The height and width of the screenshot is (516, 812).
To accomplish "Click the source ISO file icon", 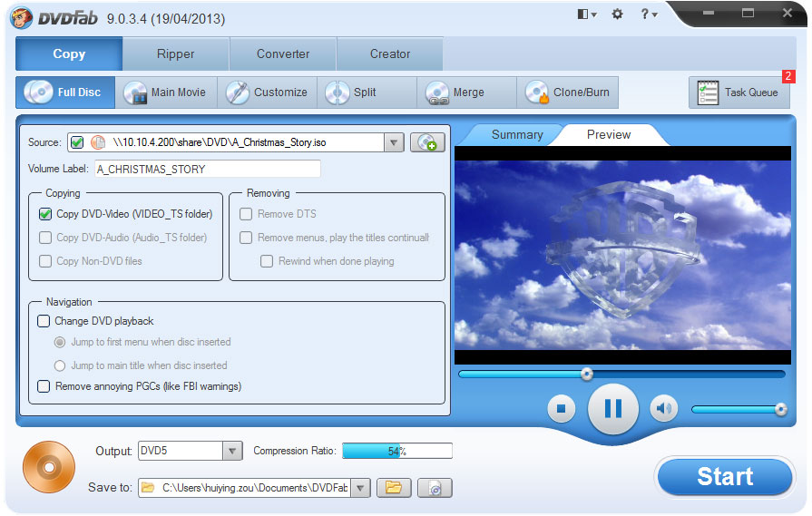I will pos(98,142).
